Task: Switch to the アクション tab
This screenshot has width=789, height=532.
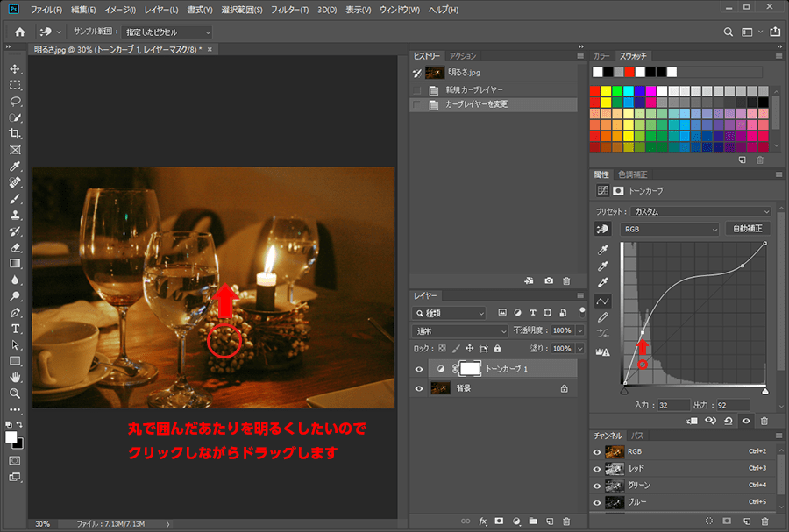Action: tap(463, 56)
